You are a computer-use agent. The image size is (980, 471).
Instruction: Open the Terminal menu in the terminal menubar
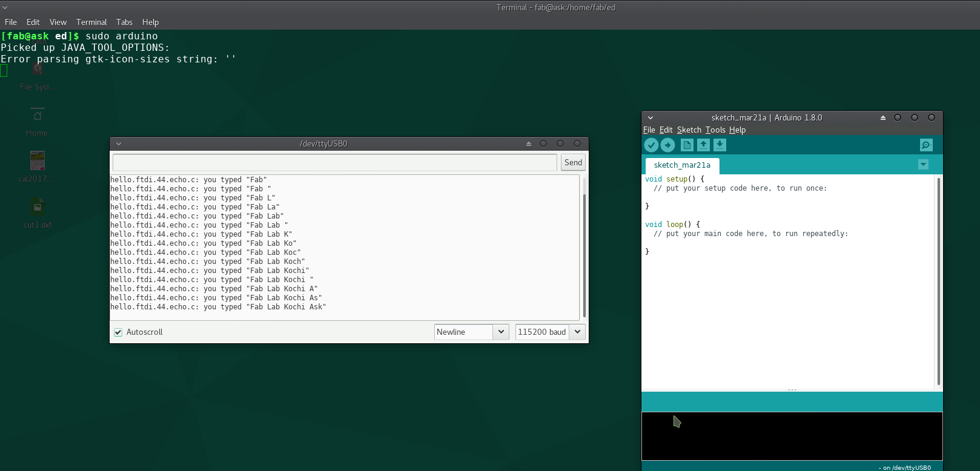pyautogui.click(x=91, y=22)
